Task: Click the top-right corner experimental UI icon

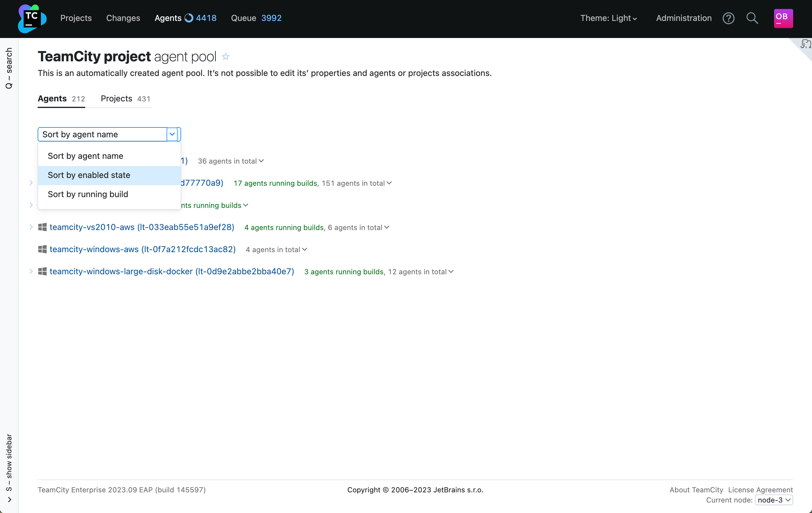Action: 805,44
